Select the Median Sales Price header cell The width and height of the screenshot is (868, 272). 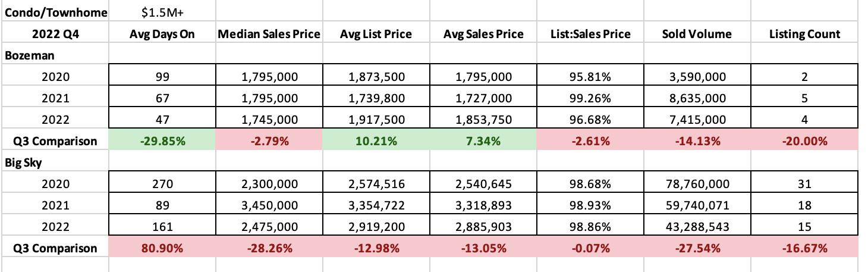269,34
